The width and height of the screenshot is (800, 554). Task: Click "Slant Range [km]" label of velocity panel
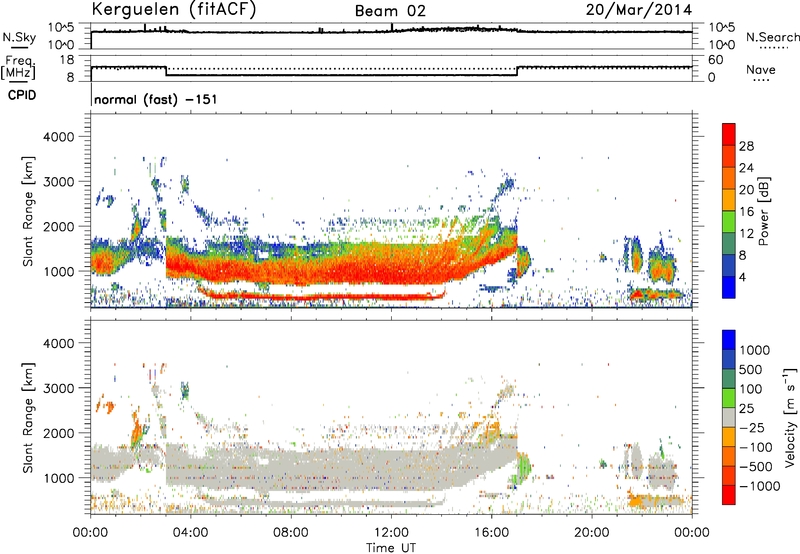click(x=28, y=418)
